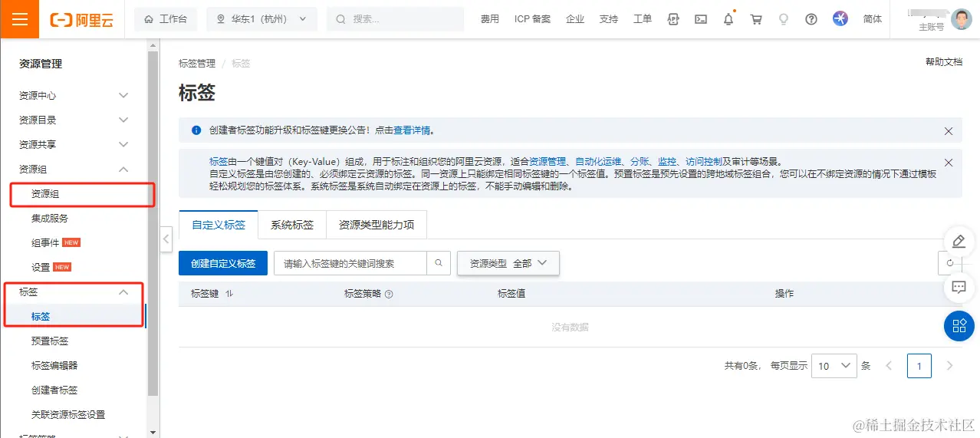Open the blue AI assistant icon
This screenshot has height=438, width=980.
click(x=840, y=19)
